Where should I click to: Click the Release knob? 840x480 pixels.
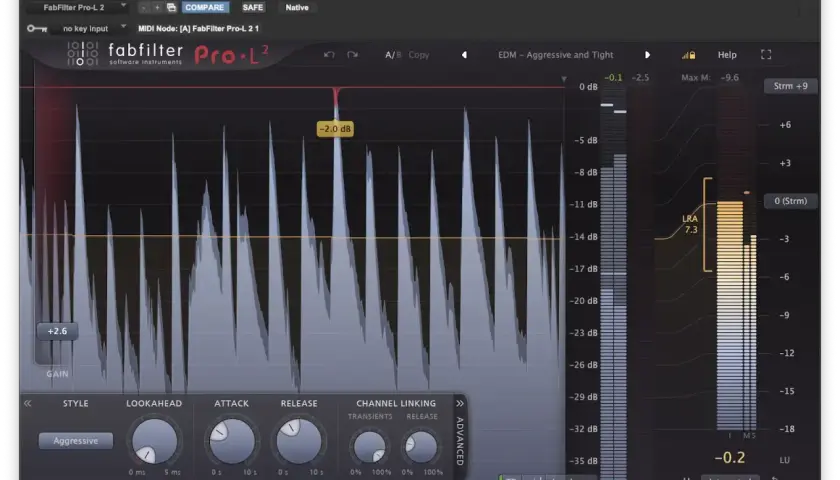pos(299,441)
